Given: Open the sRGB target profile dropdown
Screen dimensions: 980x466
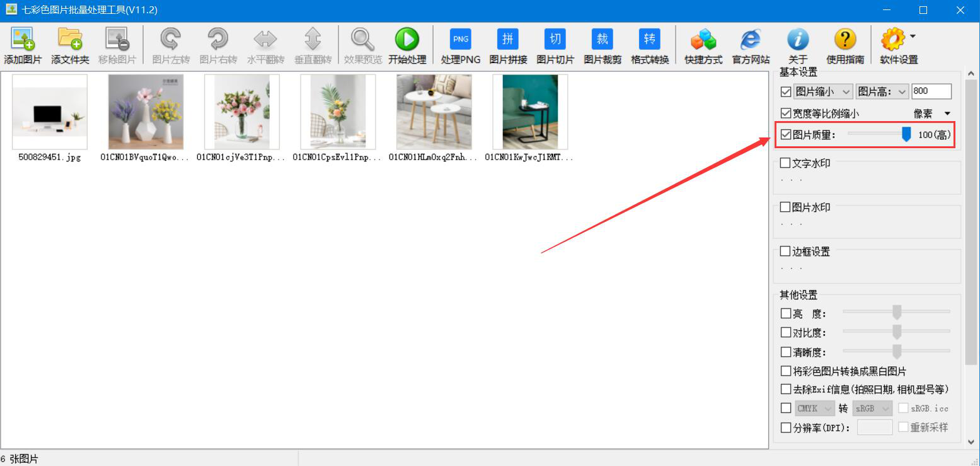Looking at the screenshot, I should 872,408.
